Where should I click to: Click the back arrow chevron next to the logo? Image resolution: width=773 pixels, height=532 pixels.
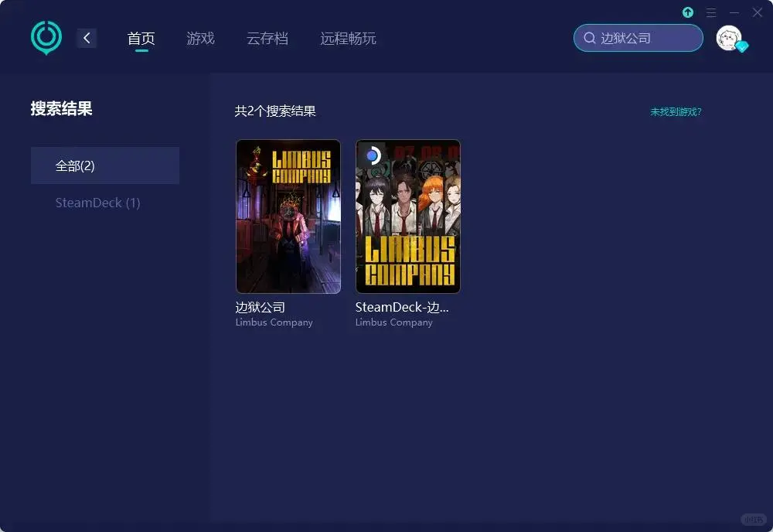pos(87,37)
